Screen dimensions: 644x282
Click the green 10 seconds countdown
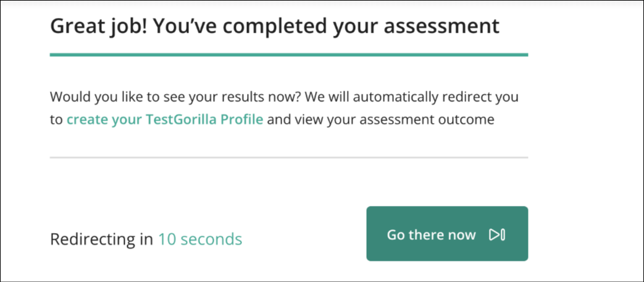click(200, 239)
